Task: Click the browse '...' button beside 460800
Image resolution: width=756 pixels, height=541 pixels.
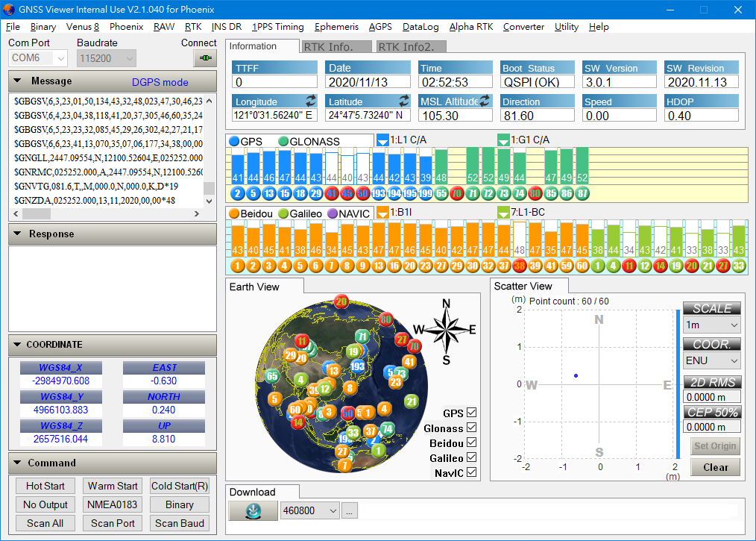Action: click(350, 510)
